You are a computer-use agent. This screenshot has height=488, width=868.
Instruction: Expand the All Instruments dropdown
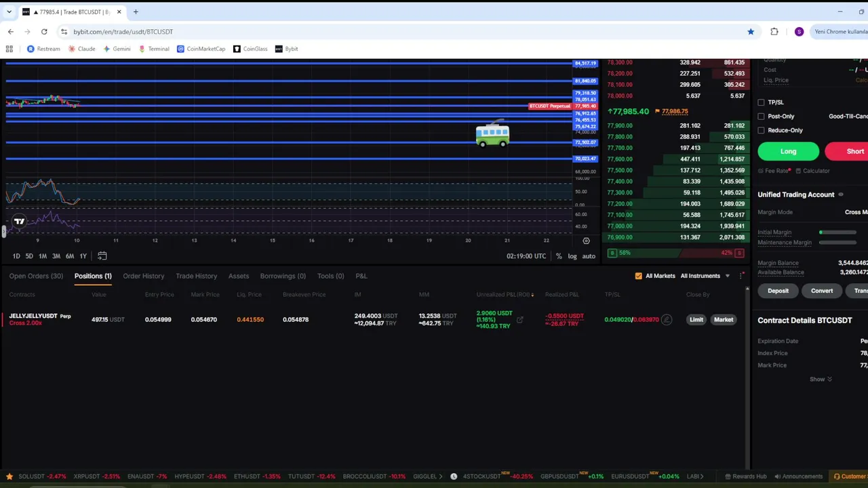click(x=705, y=276)
